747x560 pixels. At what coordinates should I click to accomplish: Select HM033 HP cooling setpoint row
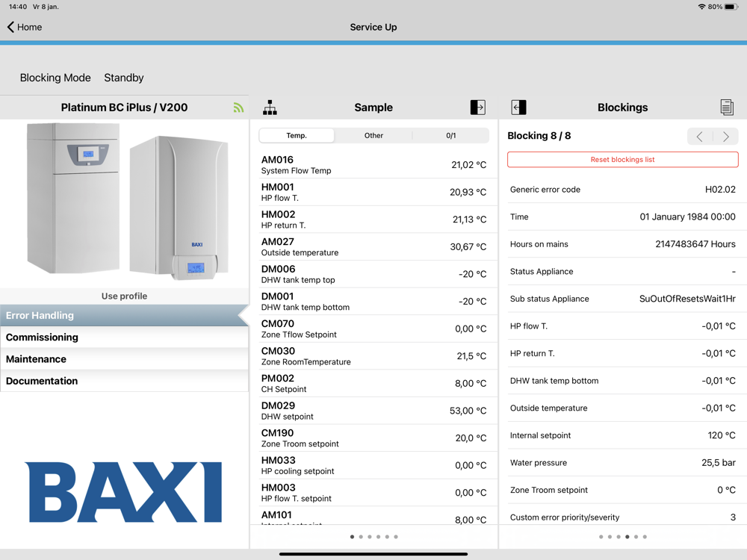click(373, 465)
